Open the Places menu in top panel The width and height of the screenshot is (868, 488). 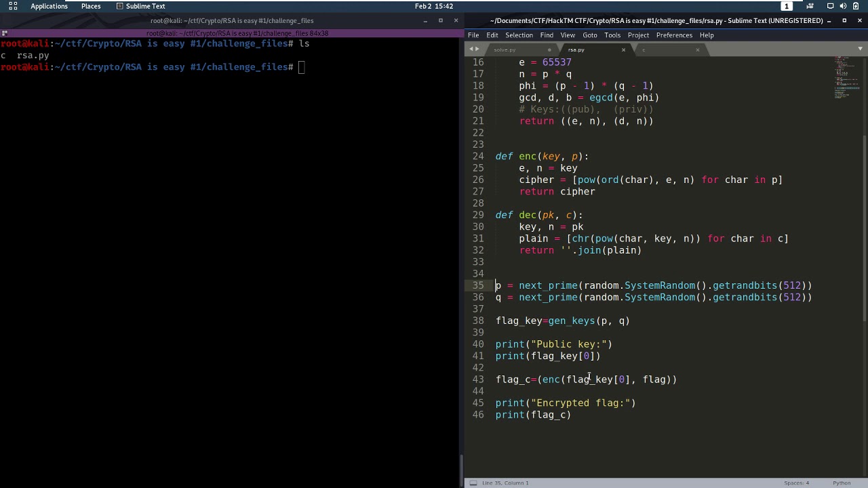tap(91, 6)
